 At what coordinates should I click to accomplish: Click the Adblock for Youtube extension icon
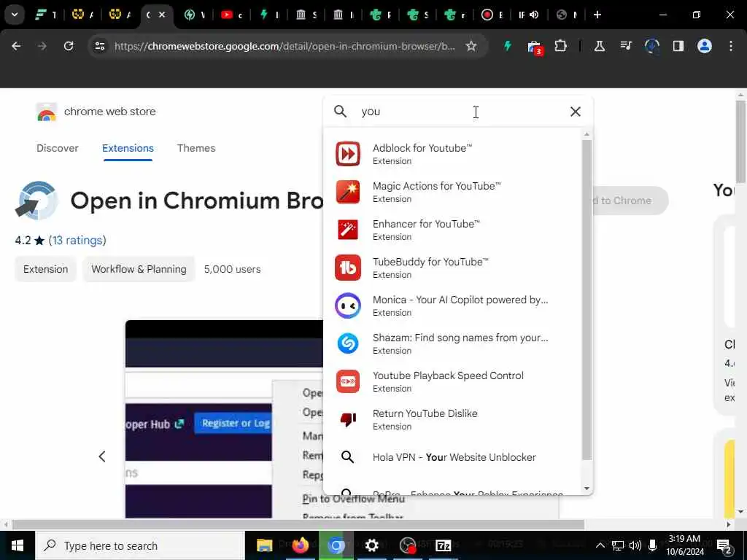point(348,154)
